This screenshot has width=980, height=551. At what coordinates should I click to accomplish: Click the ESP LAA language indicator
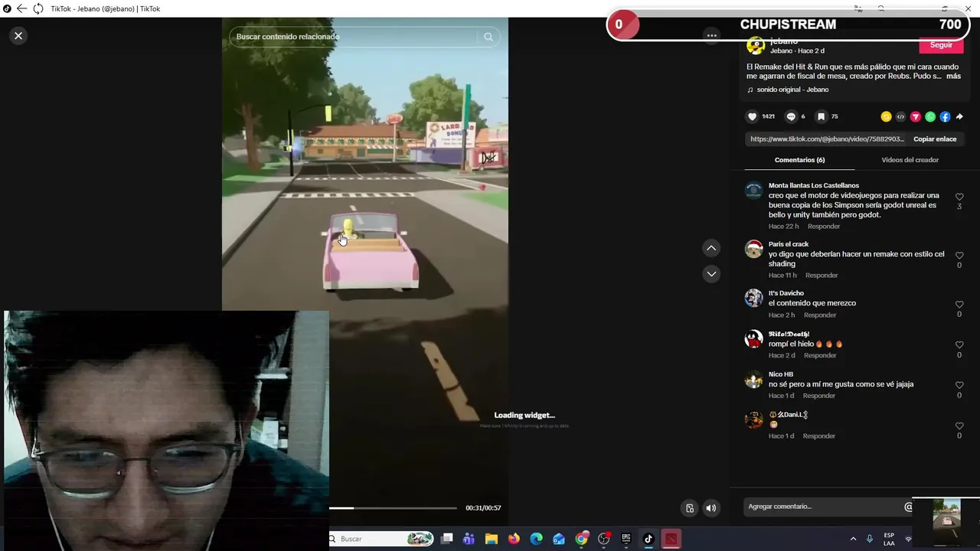tap(889, 539)
